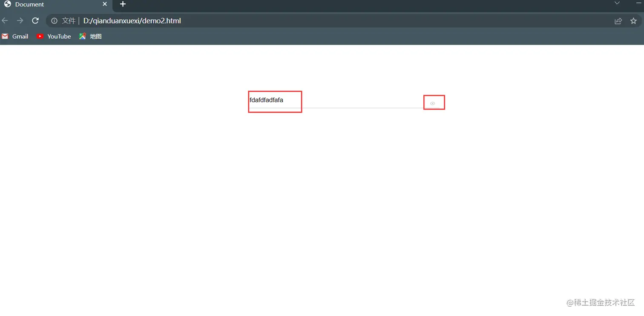Go forward using the forward arrow
Image resolution: width=644 pixels, height=316 pixels.
(20, 21)
